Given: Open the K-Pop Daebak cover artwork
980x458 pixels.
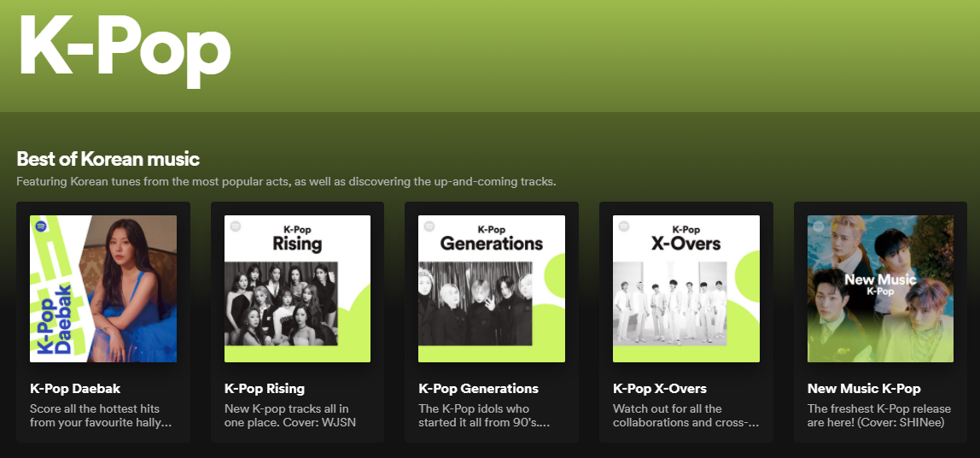Looking at the screenshot, I should (103, 289).
